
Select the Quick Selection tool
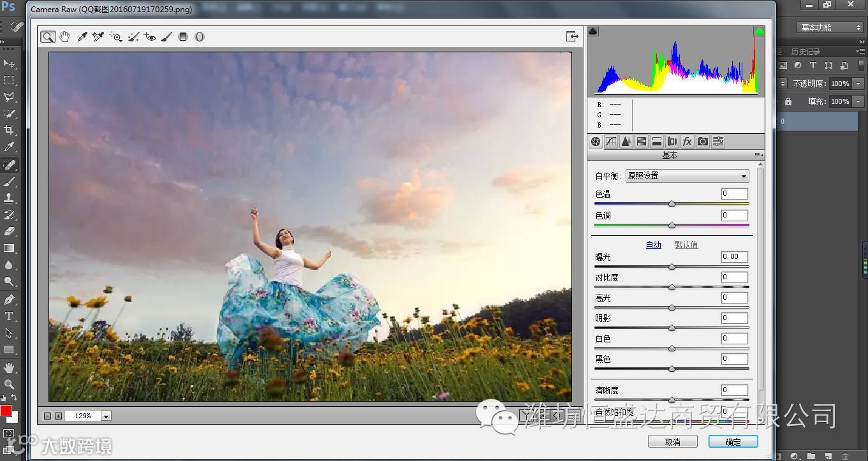[x=10, y=113]
